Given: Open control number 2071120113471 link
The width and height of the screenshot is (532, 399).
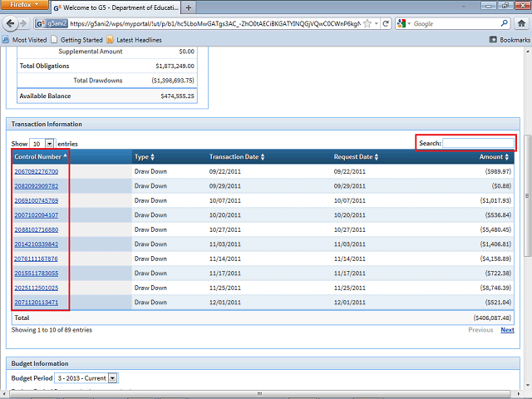Looking at the screenshot, I should tap(36, 303).
